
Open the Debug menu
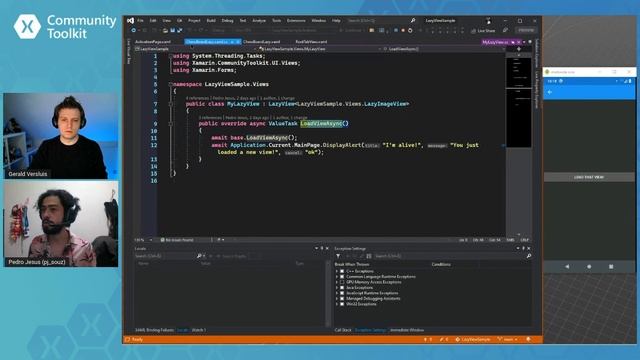pos(227,20)
